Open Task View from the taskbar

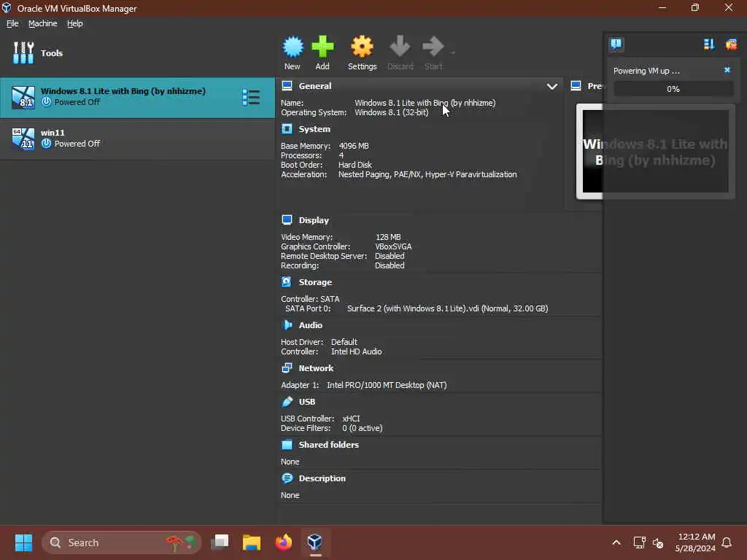[220, 542]
